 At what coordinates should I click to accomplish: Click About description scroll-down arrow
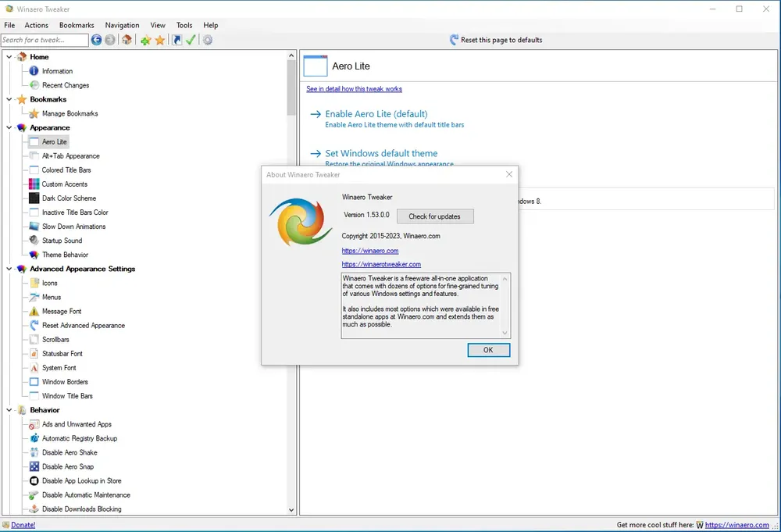click(505, 333)
